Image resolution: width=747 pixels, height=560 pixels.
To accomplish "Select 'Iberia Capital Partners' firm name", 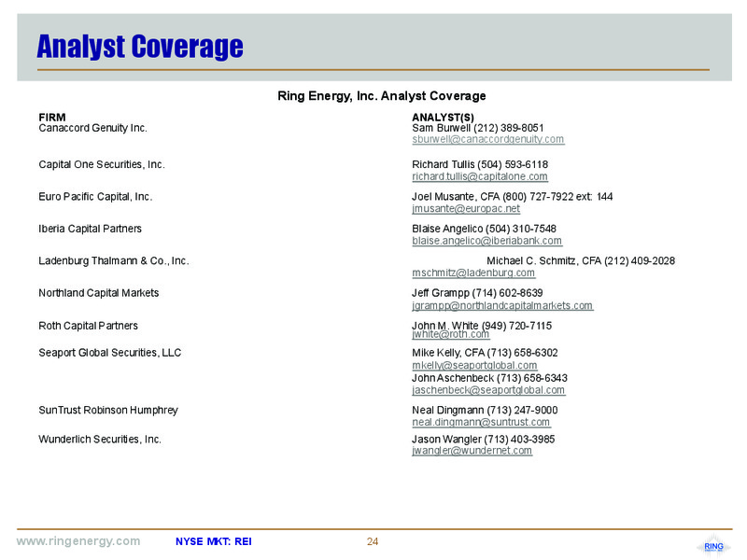I will click(x=90, y=229).
